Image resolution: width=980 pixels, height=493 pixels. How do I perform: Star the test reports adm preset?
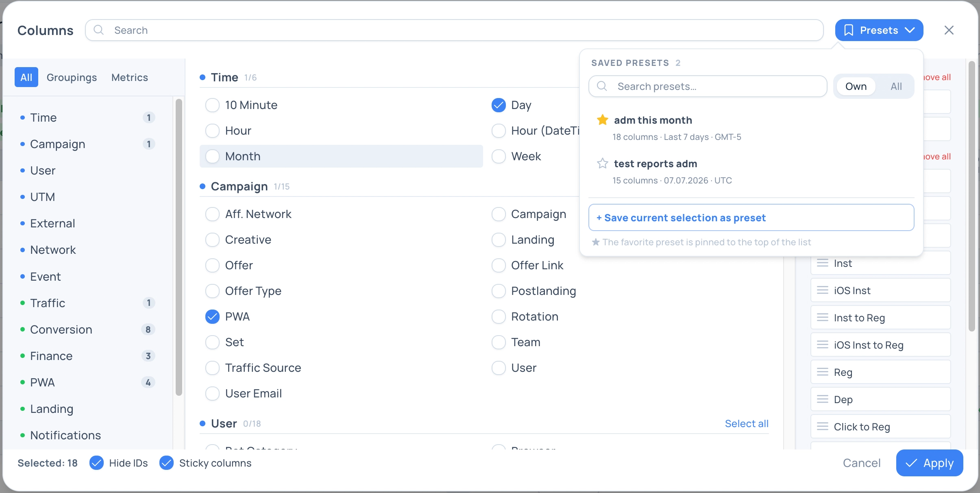pos(602,164)
